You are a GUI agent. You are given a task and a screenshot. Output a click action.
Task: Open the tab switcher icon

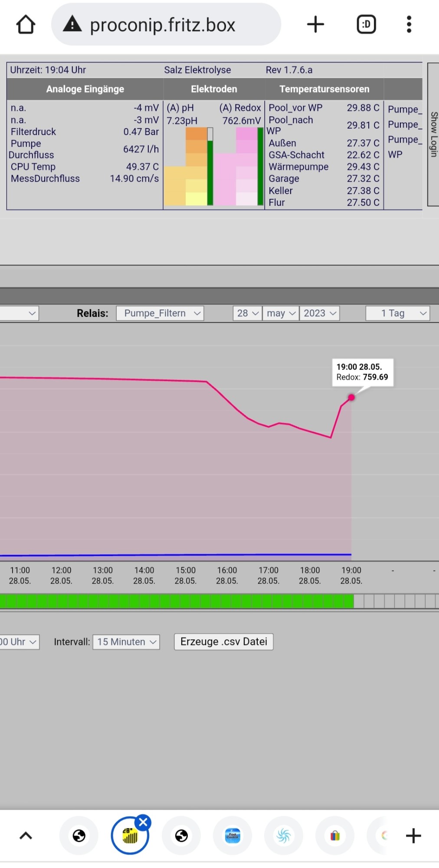[367, 24]
